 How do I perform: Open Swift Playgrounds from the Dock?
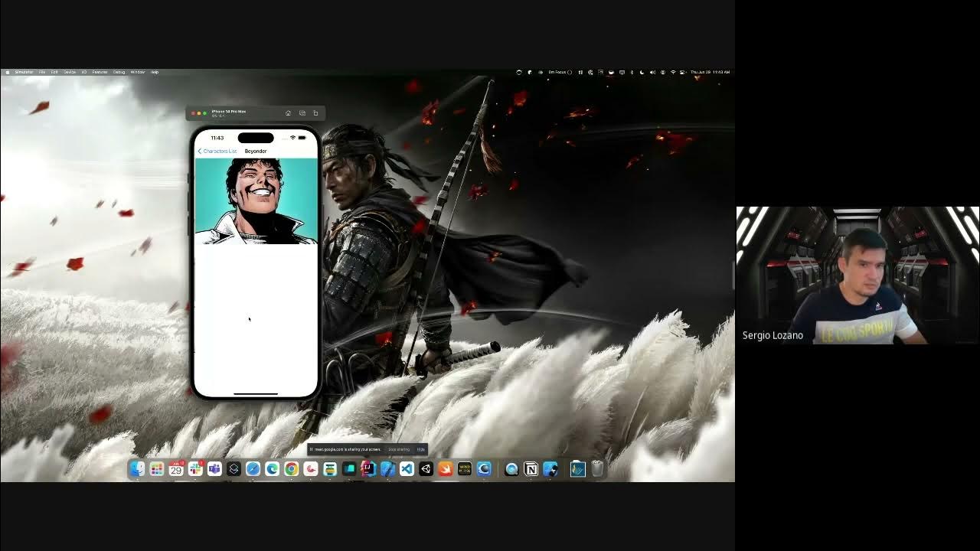pyautogui.click(x=446, y=469)
